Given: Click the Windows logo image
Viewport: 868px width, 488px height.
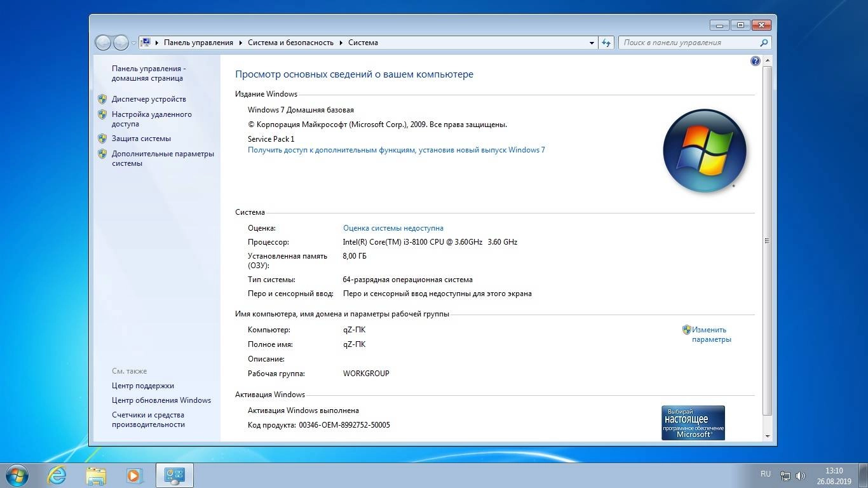Looking at the screenshot, I should [705, 151].
